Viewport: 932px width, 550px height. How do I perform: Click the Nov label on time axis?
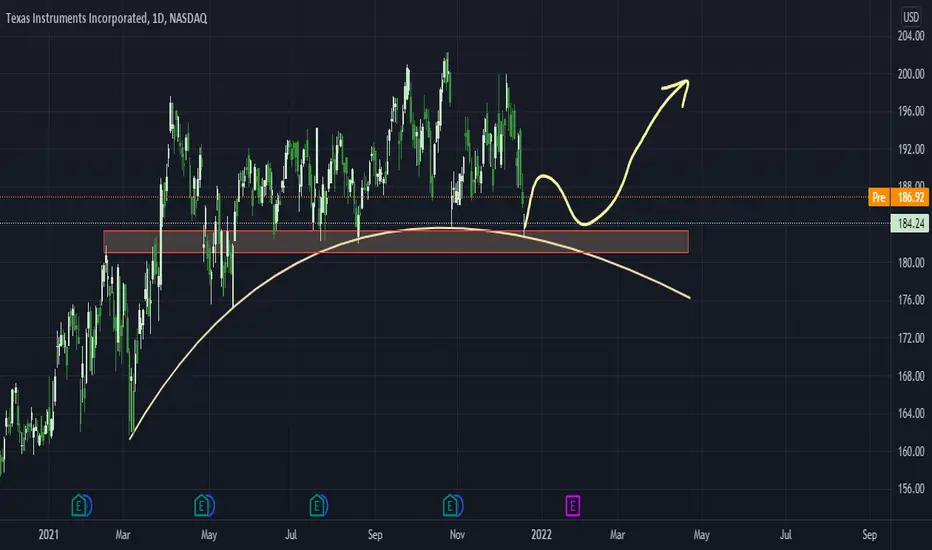[x=457, y=535]
